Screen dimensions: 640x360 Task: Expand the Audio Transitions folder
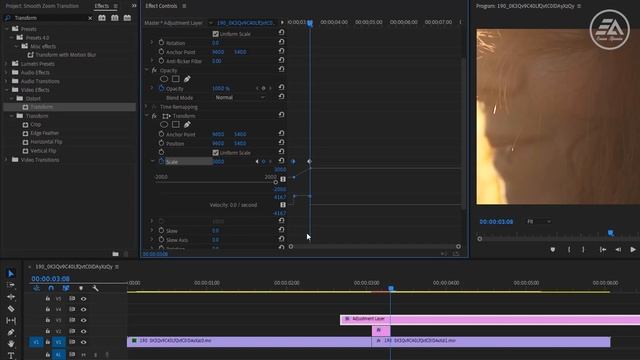tap(7, 81)
